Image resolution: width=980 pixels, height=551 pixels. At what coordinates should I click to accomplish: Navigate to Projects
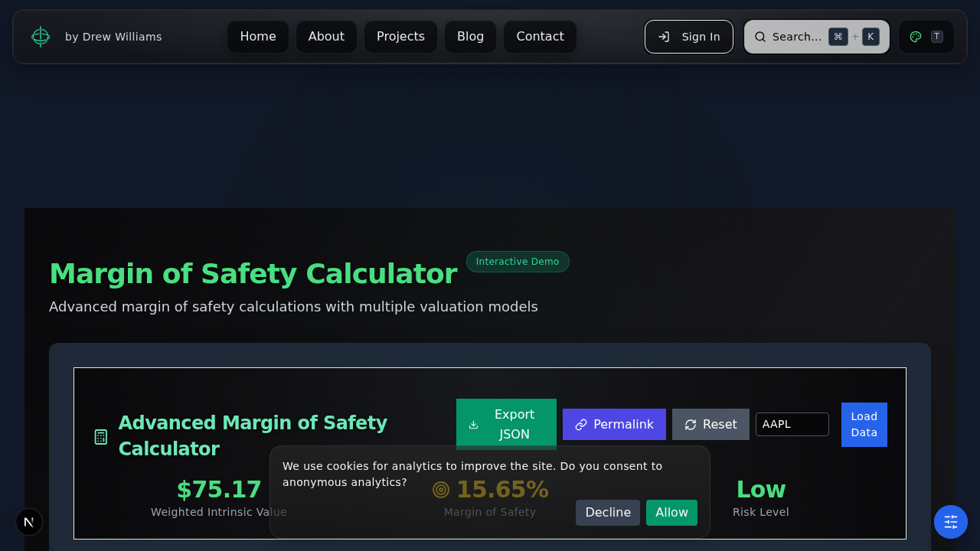(400, 37)
